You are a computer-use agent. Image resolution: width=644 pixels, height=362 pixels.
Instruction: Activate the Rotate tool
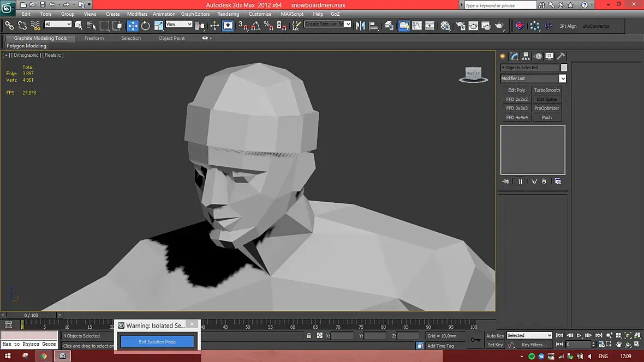146,26
